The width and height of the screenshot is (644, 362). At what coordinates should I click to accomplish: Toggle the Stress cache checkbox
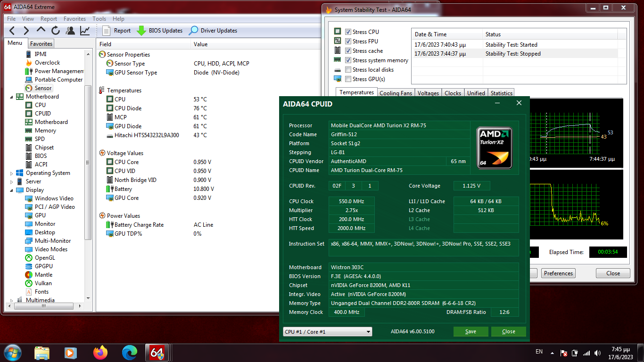point(348,51)
